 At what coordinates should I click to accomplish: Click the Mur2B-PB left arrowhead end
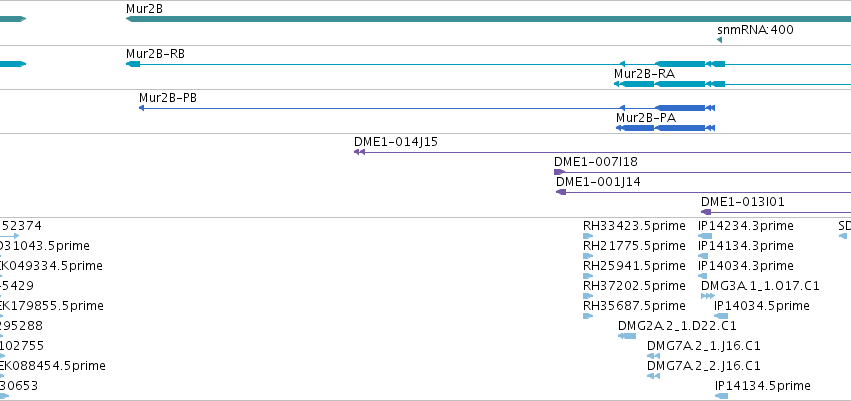point(141,108)
